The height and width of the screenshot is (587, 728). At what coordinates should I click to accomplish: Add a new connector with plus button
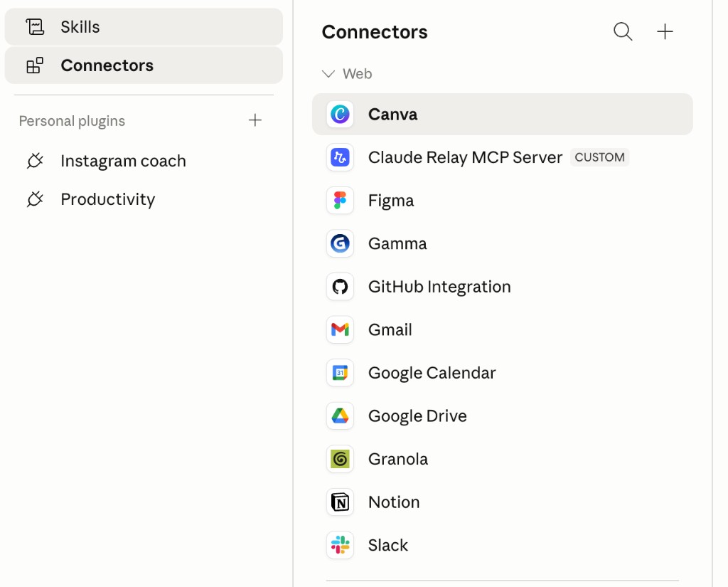click(665, 32)
